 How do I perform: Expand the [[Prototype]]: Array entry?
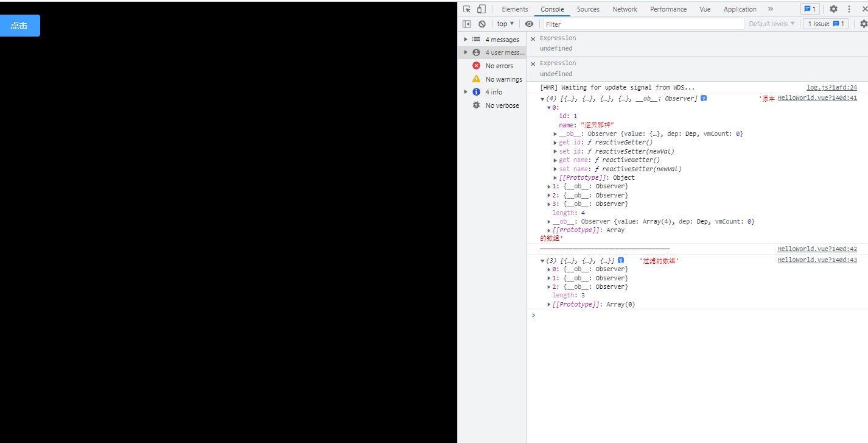pyautogui.click(x=549, y=230)
